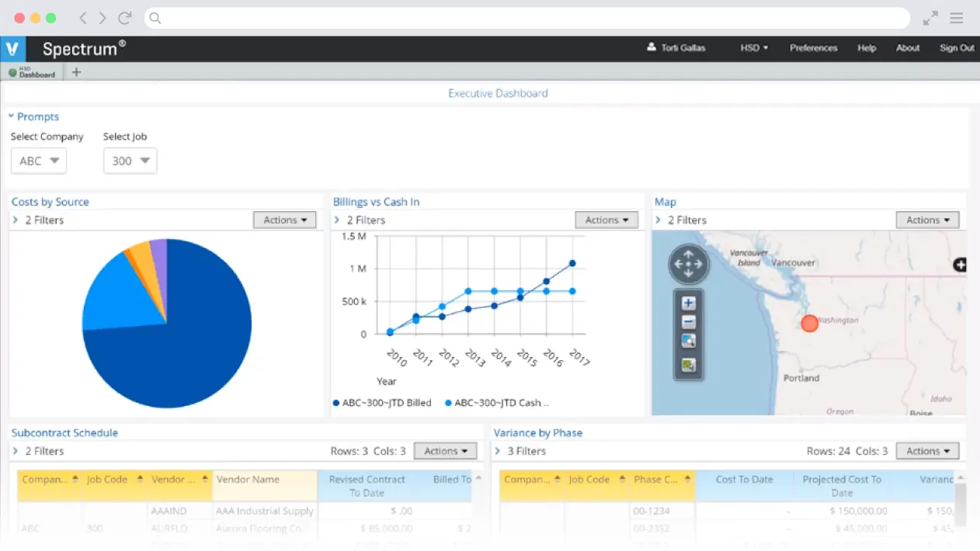Expand the 3 Filters in Variance by Phase

(498, 451)
